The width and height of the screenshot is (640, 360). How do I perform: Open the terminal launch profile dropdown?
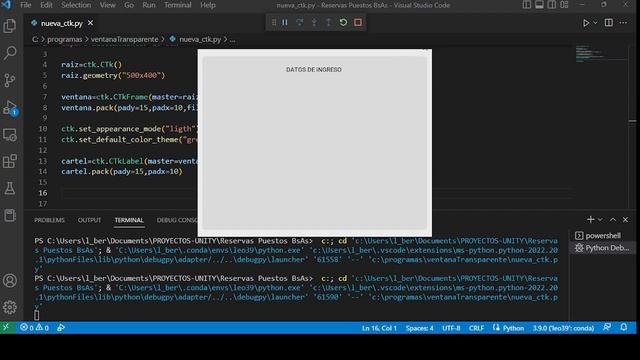[x=600, y=220]
